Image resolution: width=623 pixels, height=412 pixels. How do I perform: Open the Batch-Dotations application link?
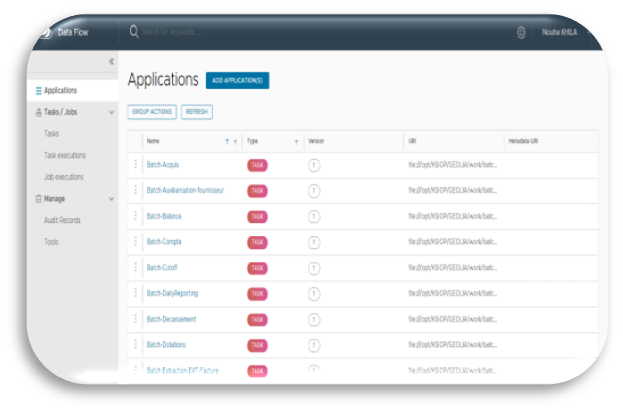click(x=166, y=344)
